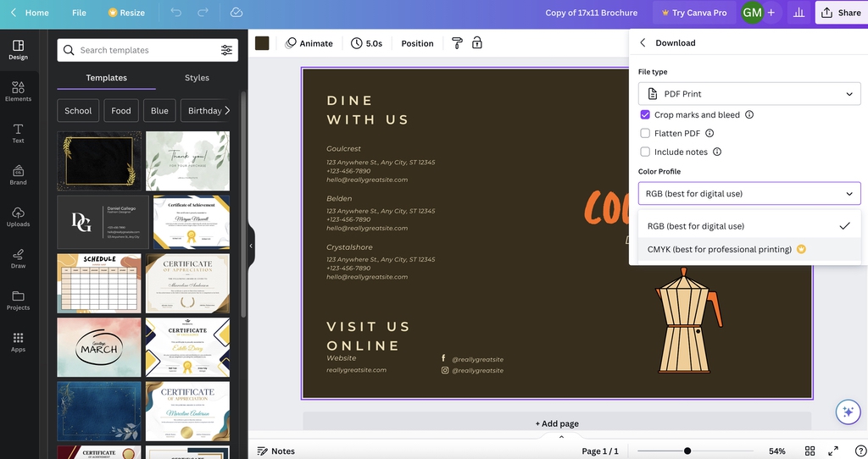The height and width of the screenshot is (459, 868).
Task: Open the Projects panel
Action: [x=19, y=301]
